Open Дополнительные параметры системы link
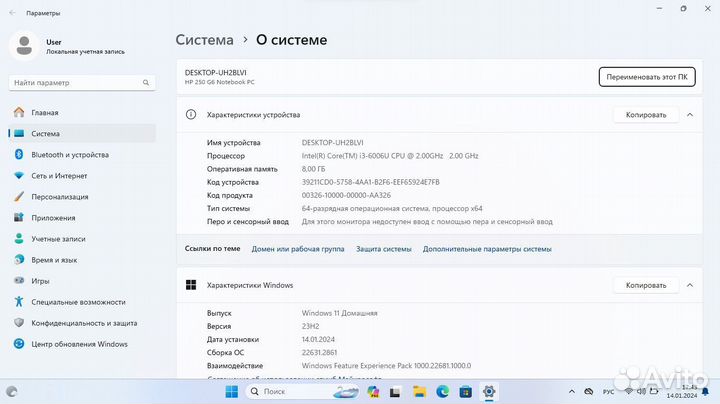 (487, 249)
